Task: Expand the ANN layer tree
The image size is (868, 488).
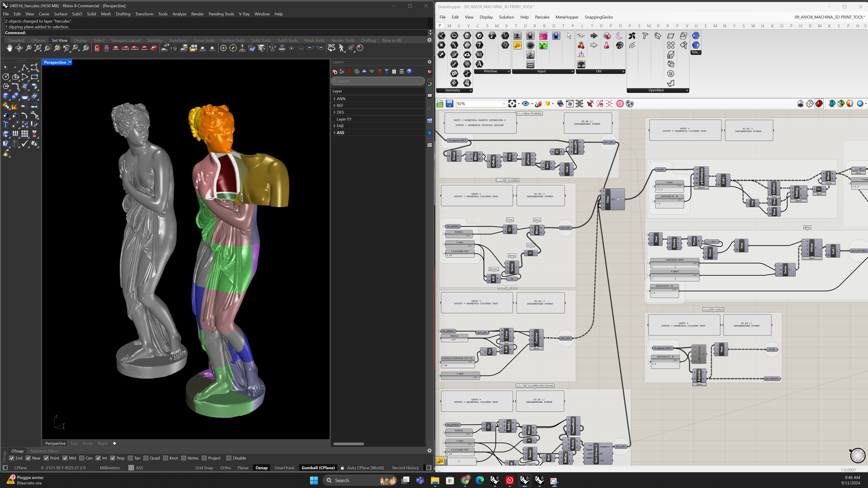Action: 334,99
